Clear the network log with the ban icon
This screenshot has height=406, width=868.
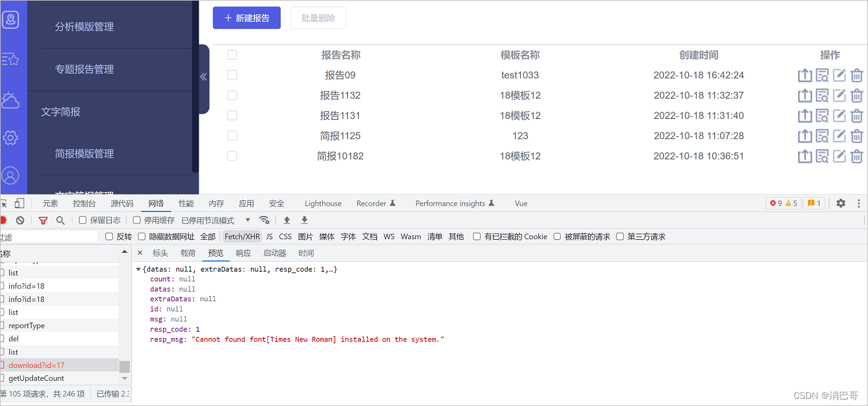click(x=20, y=220)
